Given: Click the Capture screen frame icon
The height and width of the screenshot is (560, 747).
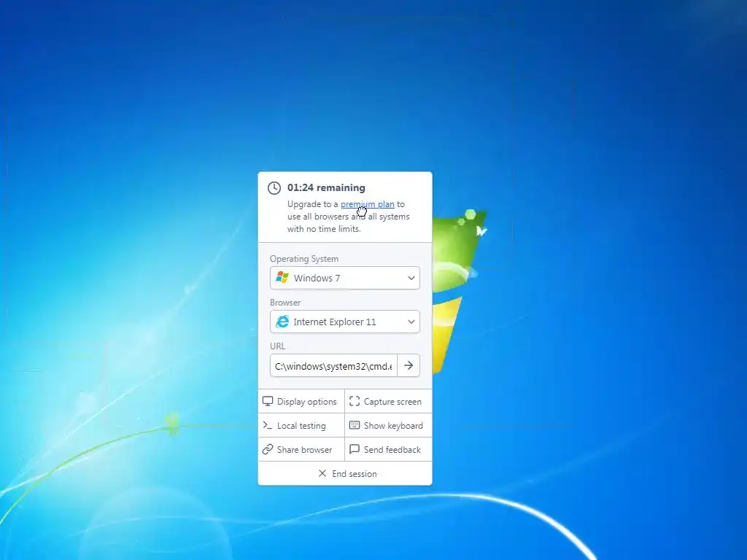Looking at the screenshot, I should click(x=355, y=402).
